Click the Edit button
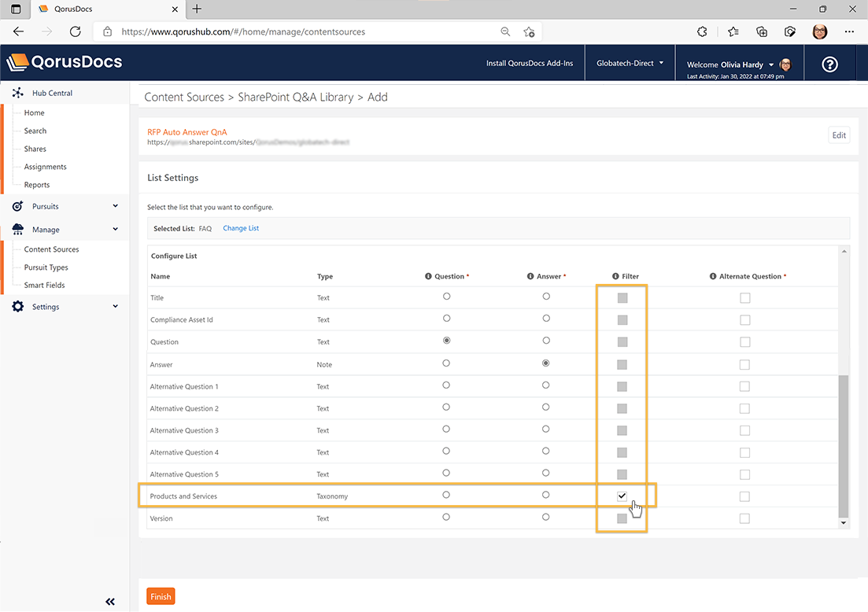 coord(839,135)
